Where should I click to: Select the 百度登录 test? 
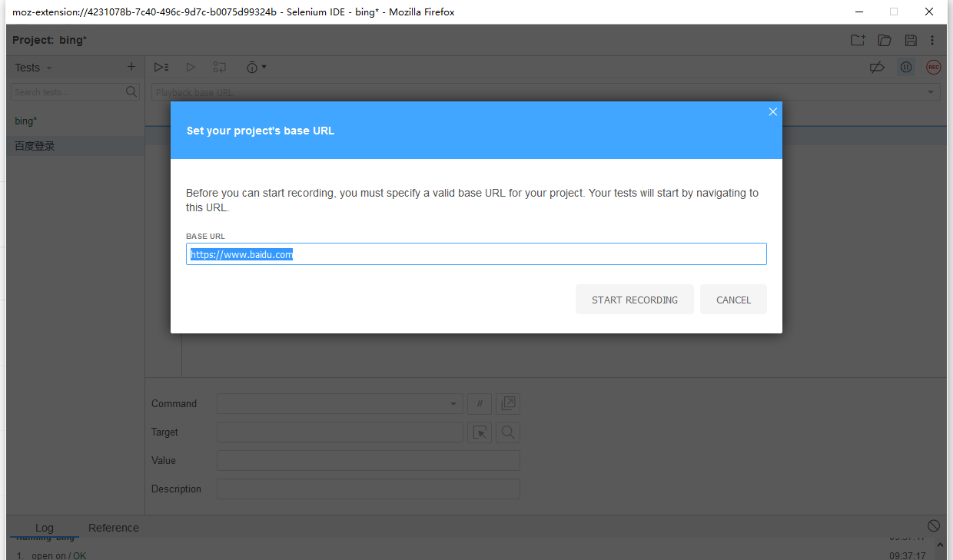click(x=75, y=146)
